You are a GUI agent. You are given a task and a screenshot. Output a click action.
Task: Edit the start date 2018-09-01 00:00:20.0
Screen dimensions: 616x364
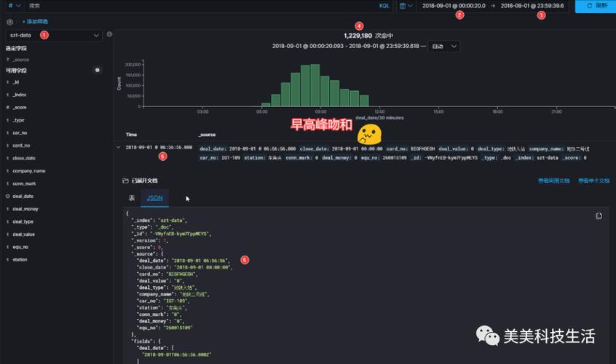454,6
